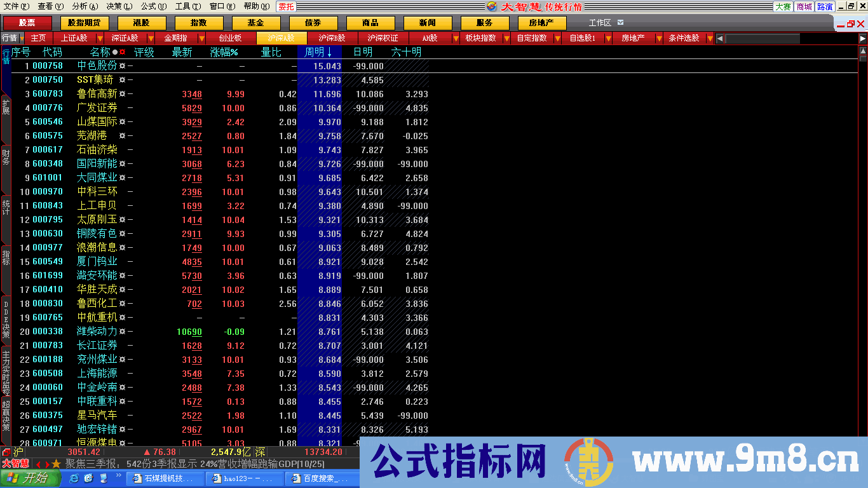Launch Internet Explorer from the quick launch bar

(74, 478)
